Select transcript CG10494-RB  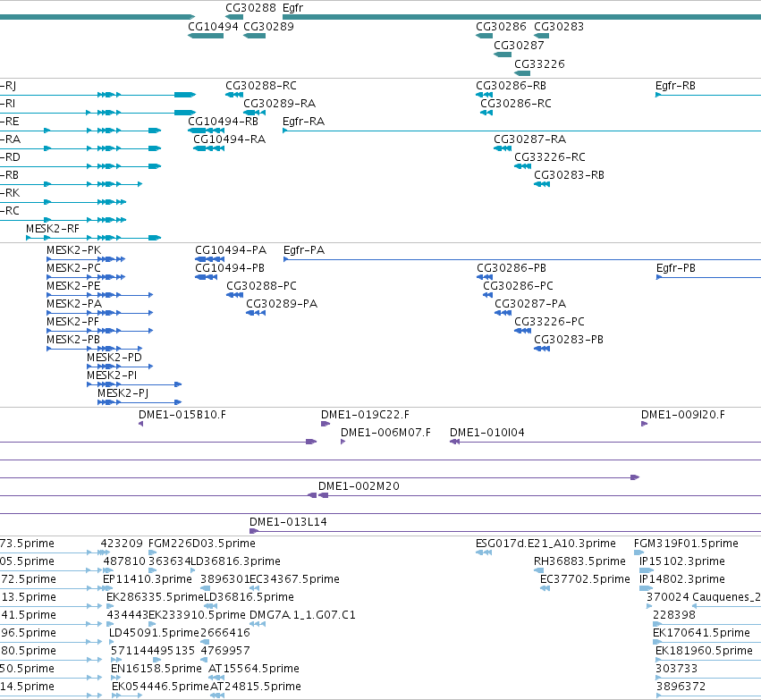(x=223, y=122)
